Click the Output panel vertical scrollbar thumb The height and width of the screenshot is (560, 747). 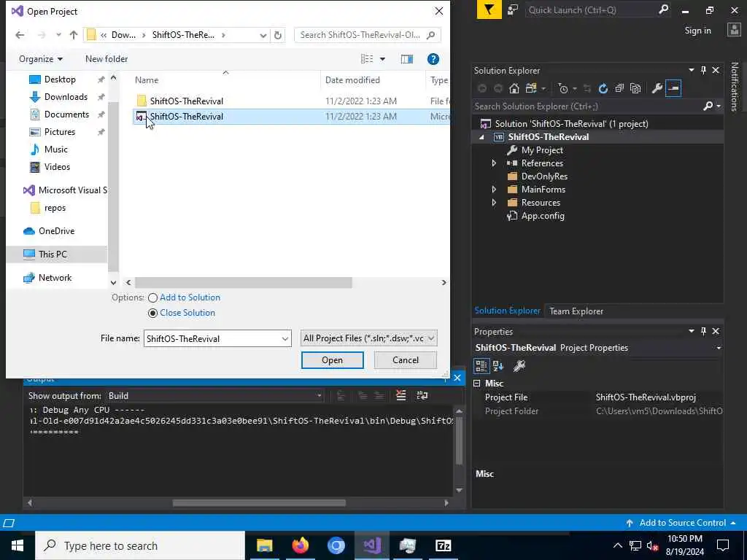pos(460,441)
